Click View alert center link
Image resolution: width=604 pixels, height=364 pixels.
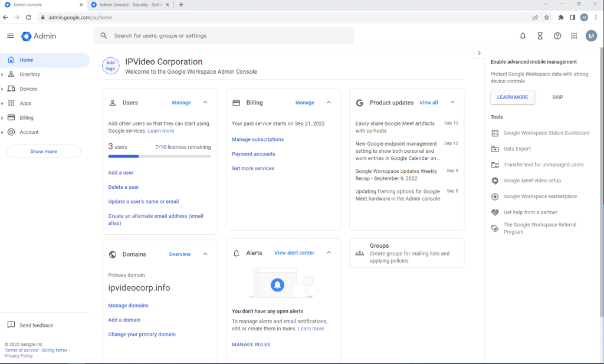pos(294,253)
